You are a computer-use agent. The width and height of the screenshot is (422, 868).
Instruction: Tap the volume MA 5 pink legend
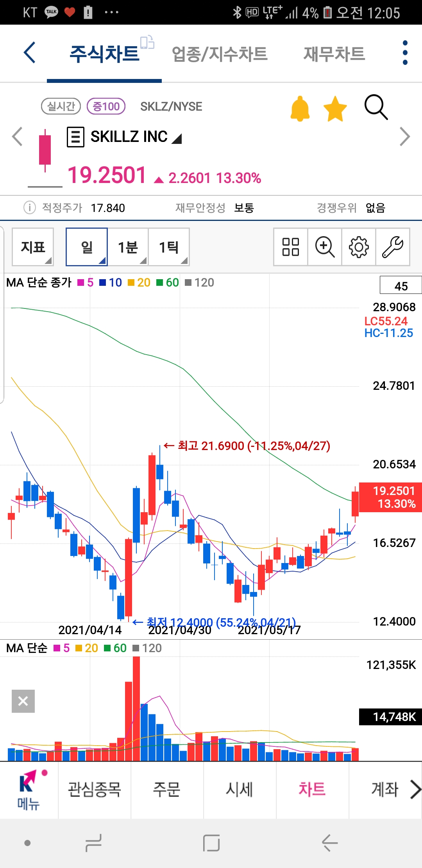click(x=61, y=648)
